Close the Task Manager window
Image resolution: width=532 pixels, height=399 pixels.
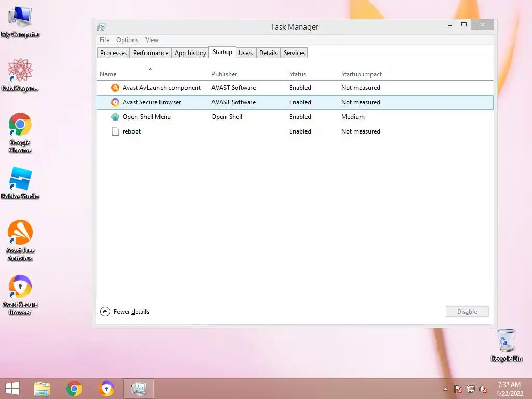tap(483, 25)
